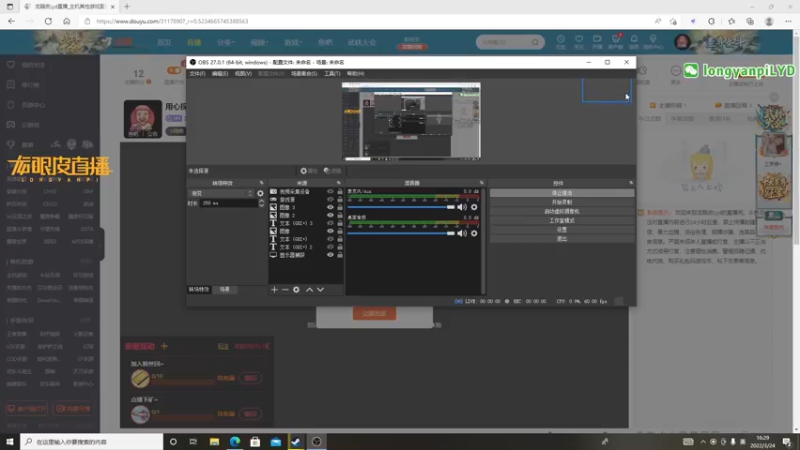Open File Explorer from the taskbar
Screen dimensions: 800x450
click(214, 442)
